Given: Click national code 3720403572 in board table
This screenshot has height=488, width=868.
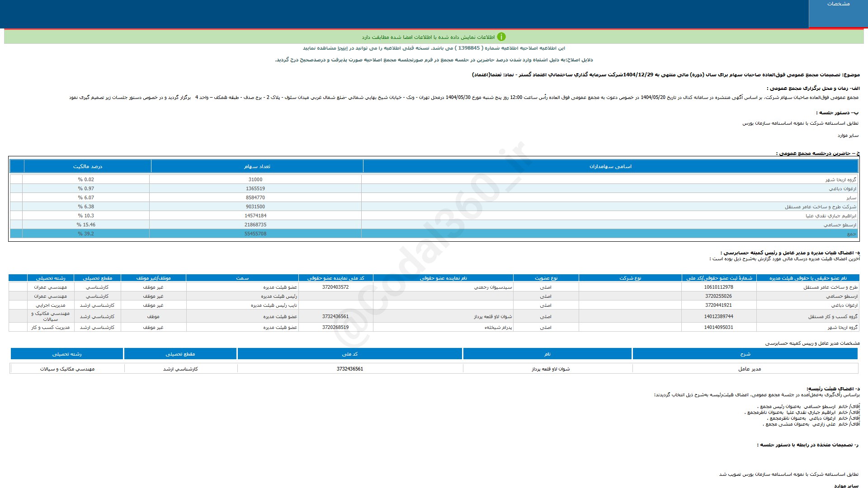Looking at the screenshot, I should point(335,287).
